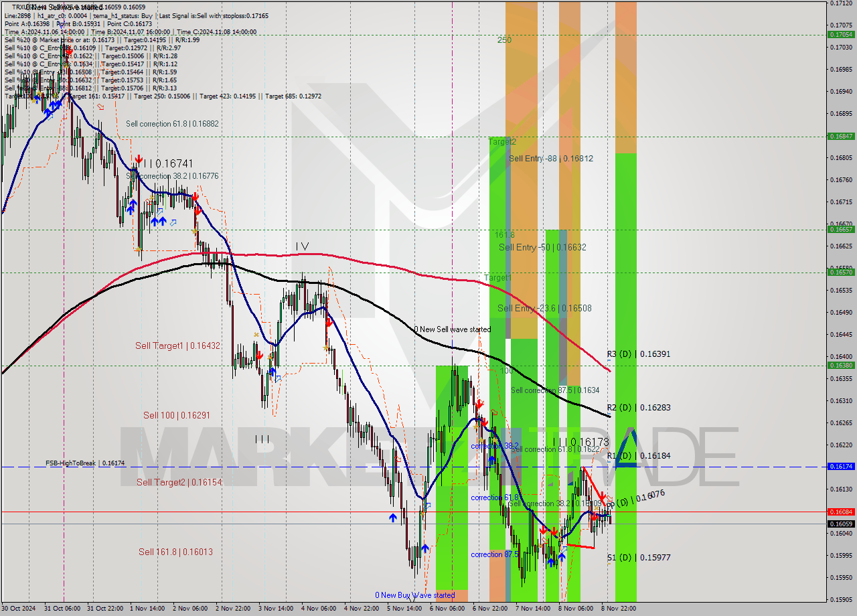Click the '5 Nov 14:00' time axis label

point(405,609)
